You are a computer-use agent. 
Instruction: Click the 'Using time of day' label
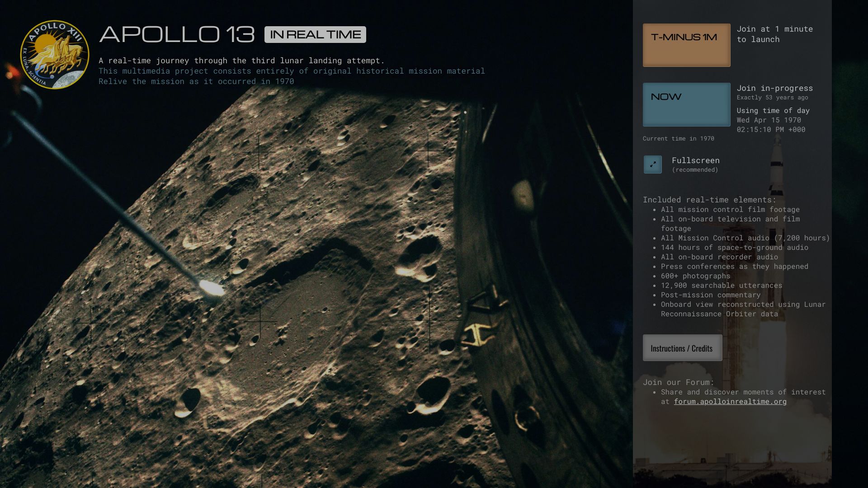[x=773, y=111]
